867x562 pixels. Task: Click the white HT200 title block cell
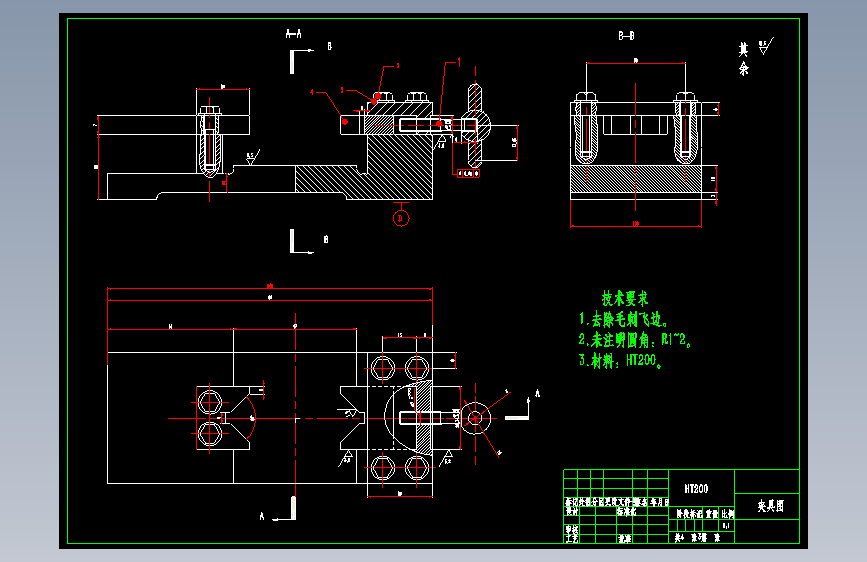tap(696, 489)
